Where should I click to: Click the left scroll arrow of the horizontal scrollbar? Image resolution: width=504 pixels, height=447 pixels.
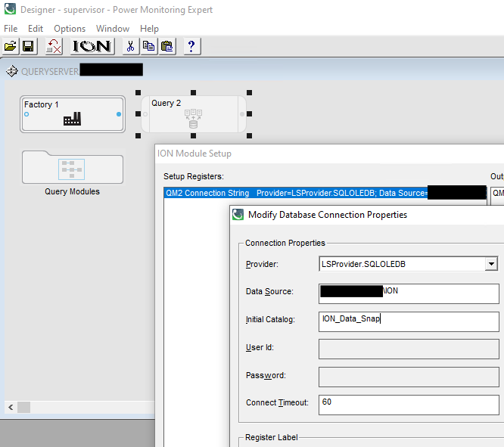tap(11, 408)
